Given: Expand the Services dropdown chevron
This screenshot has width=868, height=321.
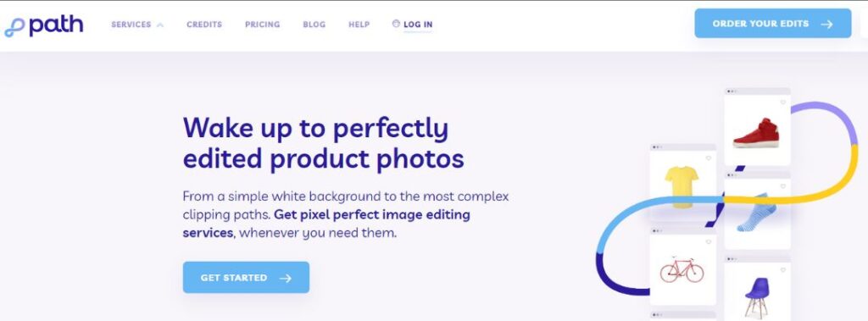Looking at the screenshot, I should [x=160, y=25].
